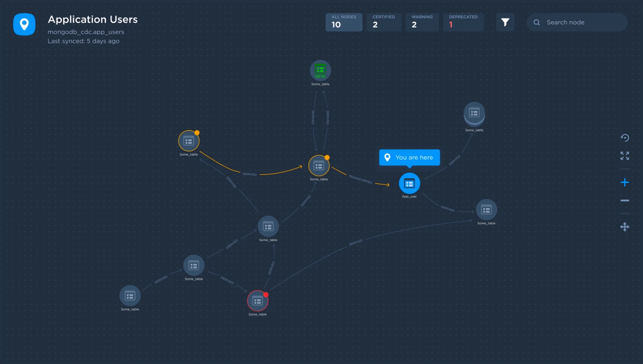Click the fit-to-screen expand icon
This screenshot has height=364, width=643.
pos(625,156)
